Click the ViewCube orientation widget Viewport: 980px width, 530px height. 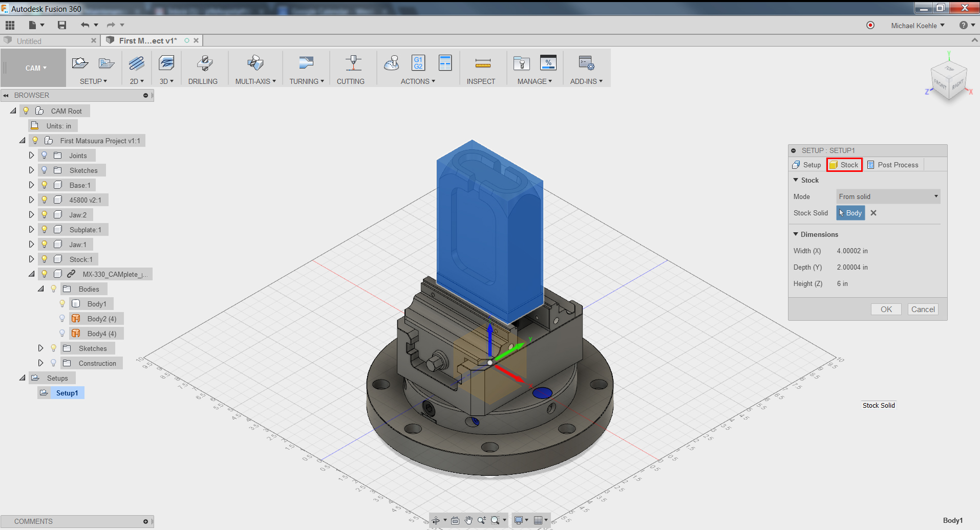coord(949,81)
